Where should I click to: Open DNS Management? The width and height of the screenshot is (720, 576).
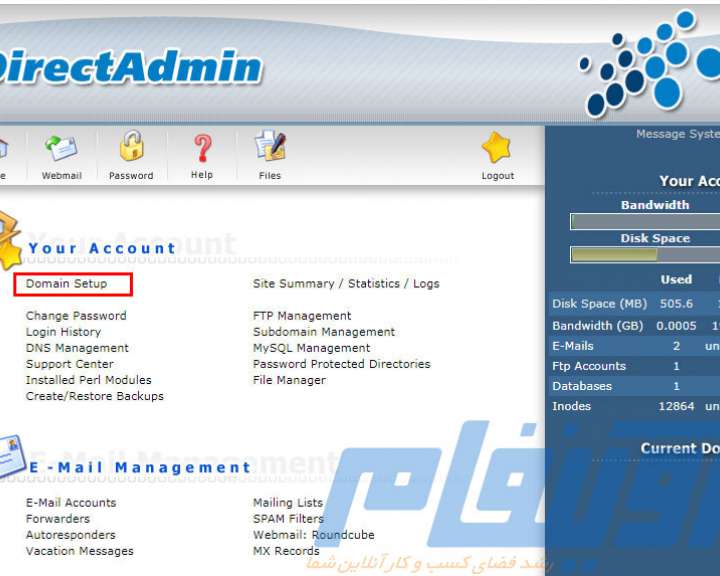point(77,348)
